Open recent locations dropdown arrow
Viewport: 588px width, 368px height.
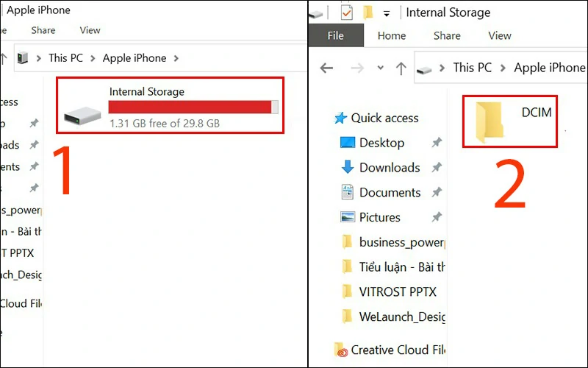click(x=380, y=68)
